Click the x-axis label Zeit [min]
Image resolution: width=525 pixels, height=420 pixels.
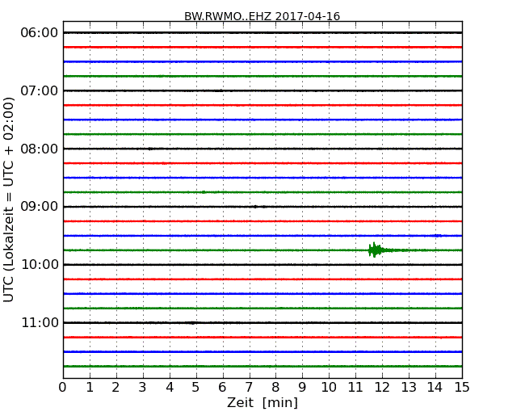[x=262, y=402]
